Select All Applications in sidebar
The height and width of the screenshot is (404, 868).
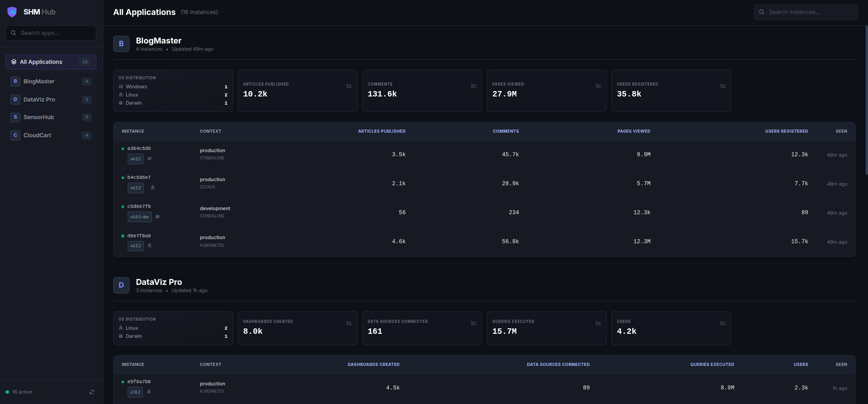(51, 62)
